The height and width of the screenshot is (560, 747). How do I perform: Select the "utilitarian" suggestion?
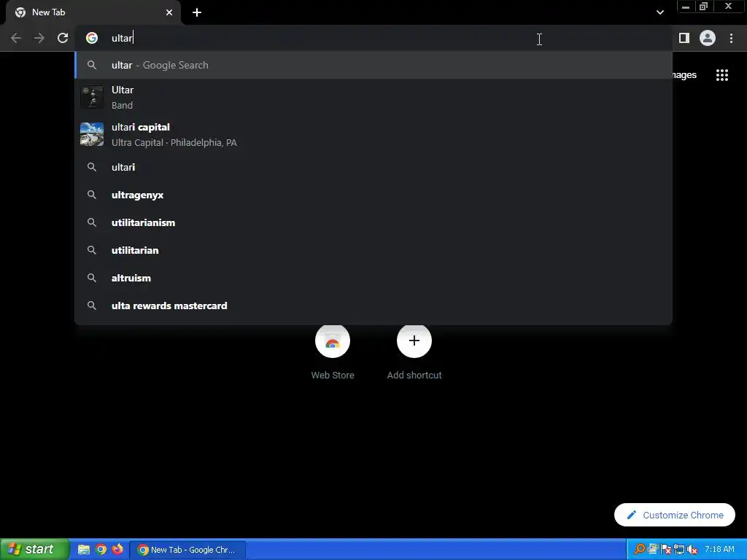click(373, 250)
